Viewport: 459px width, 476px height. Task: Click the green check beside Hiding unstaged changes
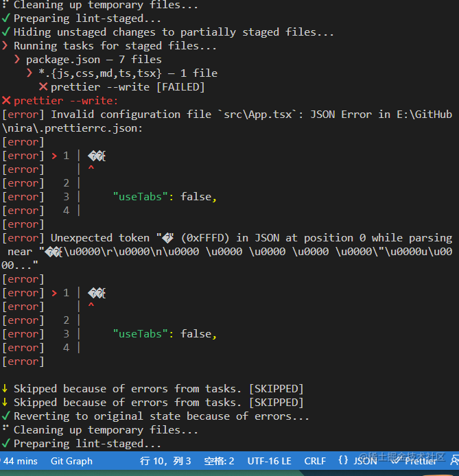[x=5, y=32]
